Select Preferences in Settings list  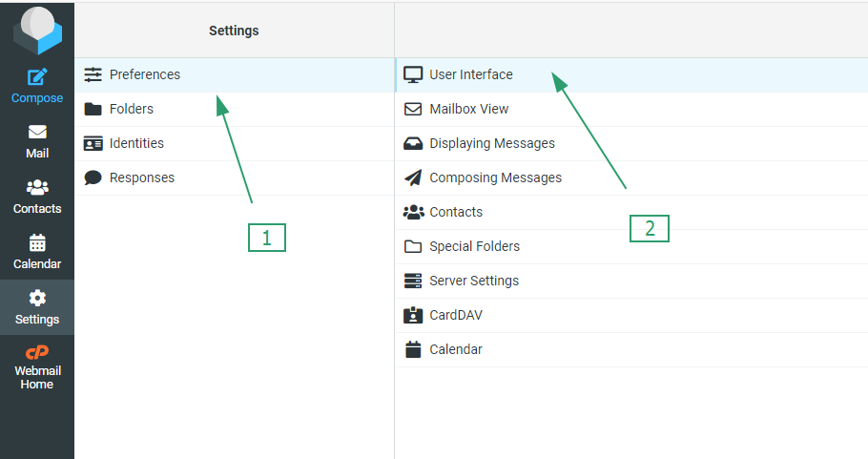pyautogui.click(x=144, y=74)
